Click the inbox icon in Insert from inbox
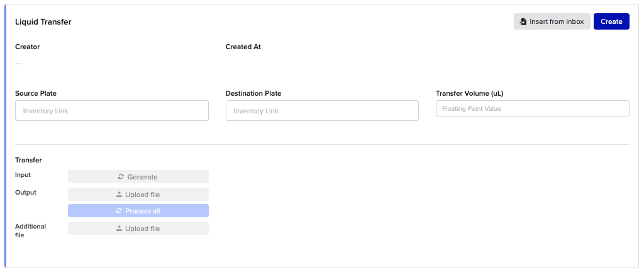The image size is (644, 272). [x=523, y=22]
